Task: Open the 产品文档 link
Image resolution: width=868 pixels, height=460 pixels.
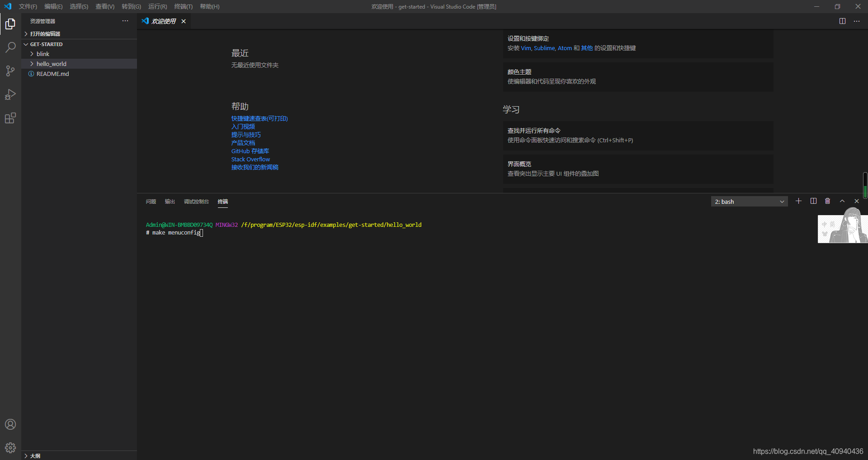Action: tap(243, 143)
